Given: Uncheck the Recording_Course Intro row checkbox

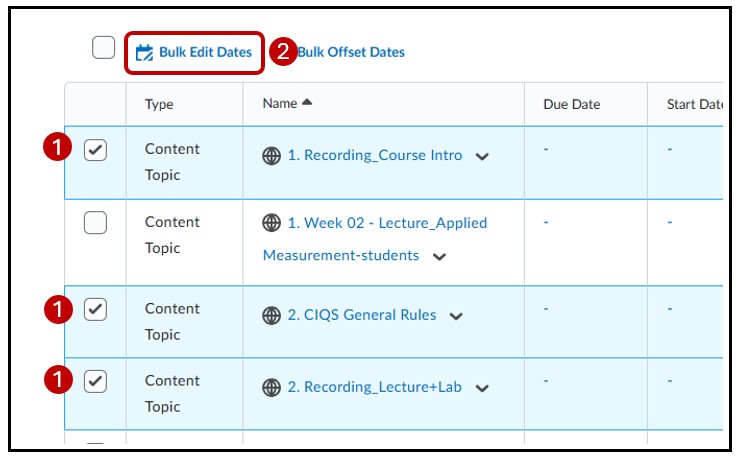Looking at the screenshot, I should 95,150.
